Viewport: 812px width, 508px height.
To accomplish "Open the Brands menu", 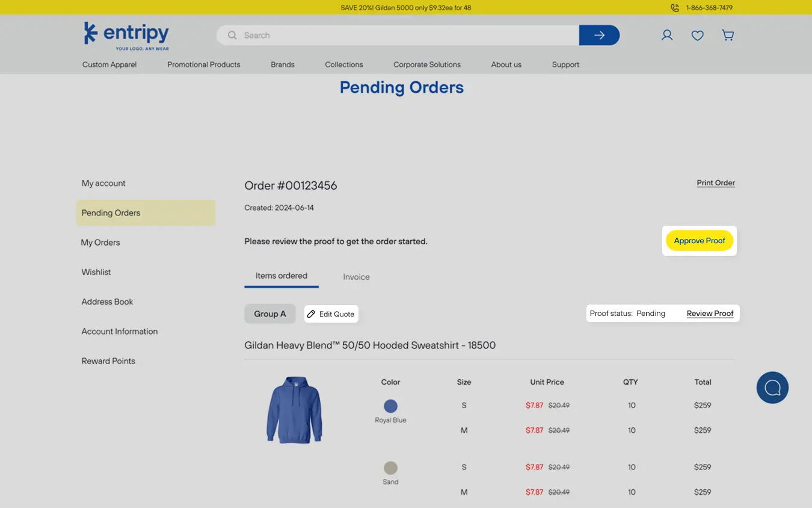I will click(283, 64).
